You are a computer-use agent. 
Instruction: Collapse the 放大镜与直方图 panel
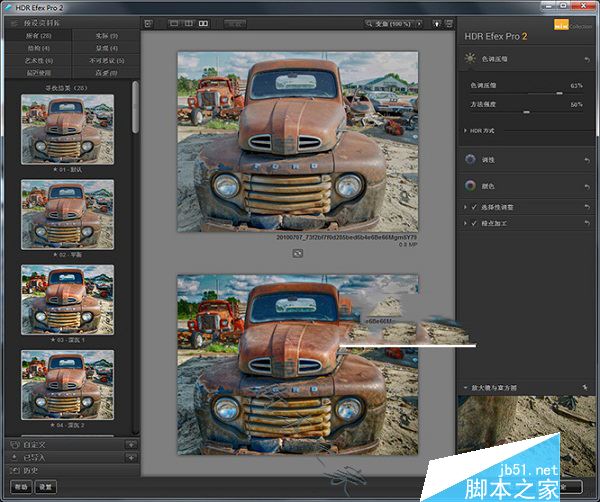click(x=465, y=388)
